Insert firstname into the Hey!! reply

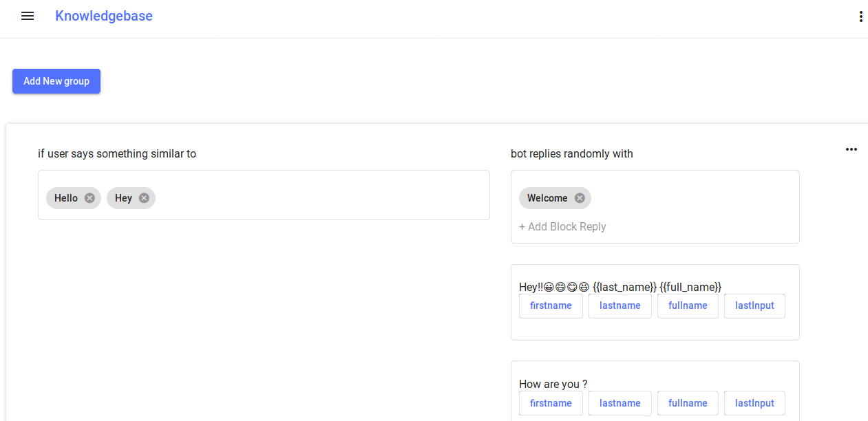point(551,305)
